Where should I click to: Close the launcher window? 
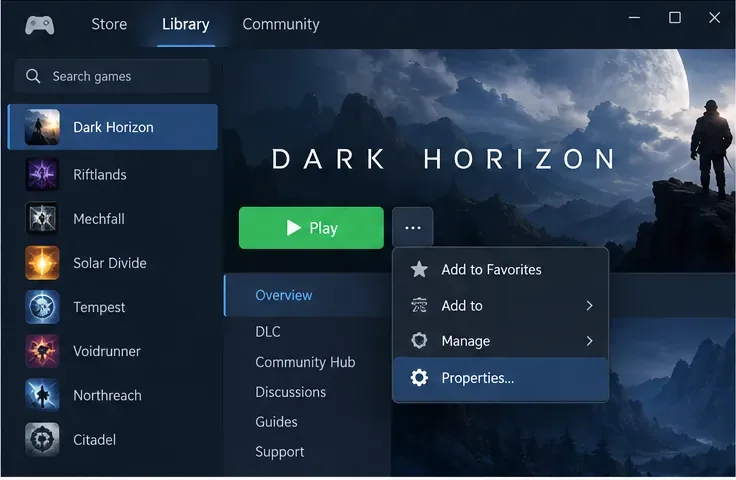click(x=714, y=18)
